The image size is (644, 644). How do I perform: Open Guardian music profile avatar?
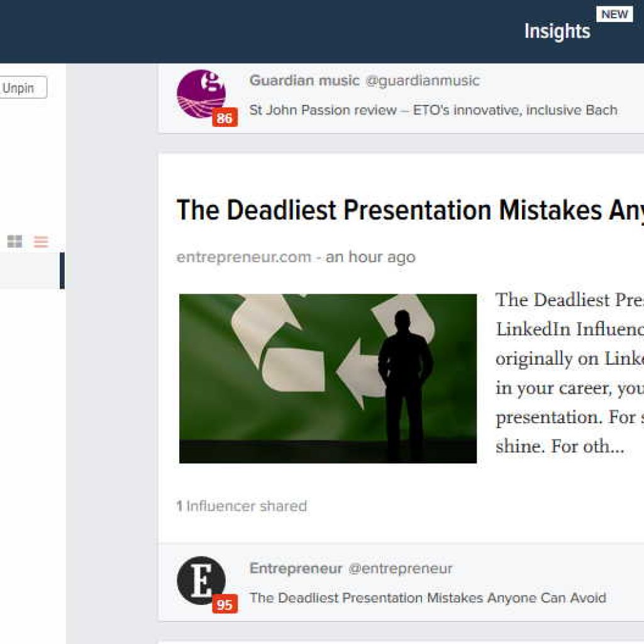[x=201, y=94]
